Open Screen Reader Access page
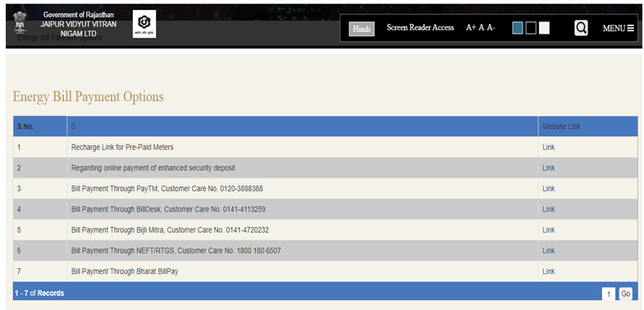This screenshot has height=310, width=644. 420,28
